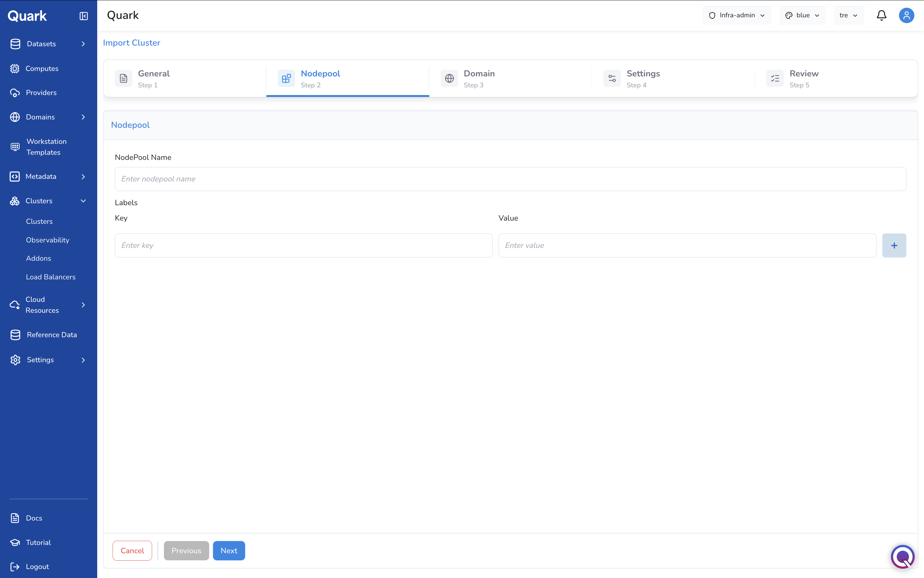Go to the Domain step tab
The height and width of the screenshot is (578, 924).
click(510, 78)
